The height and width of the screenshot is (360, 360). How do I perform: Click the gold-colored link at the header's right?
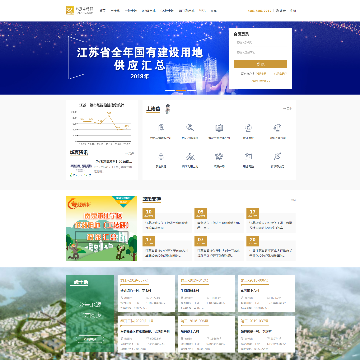click(x=259, y=11)
